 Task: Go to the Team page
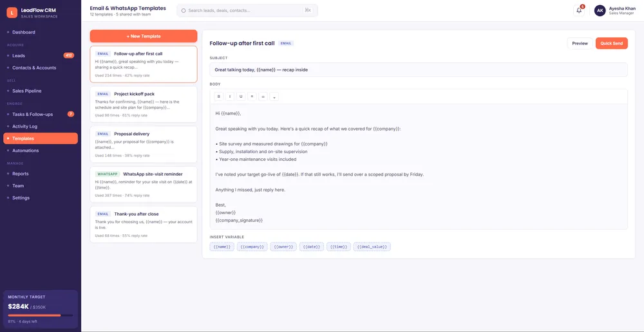40,185
